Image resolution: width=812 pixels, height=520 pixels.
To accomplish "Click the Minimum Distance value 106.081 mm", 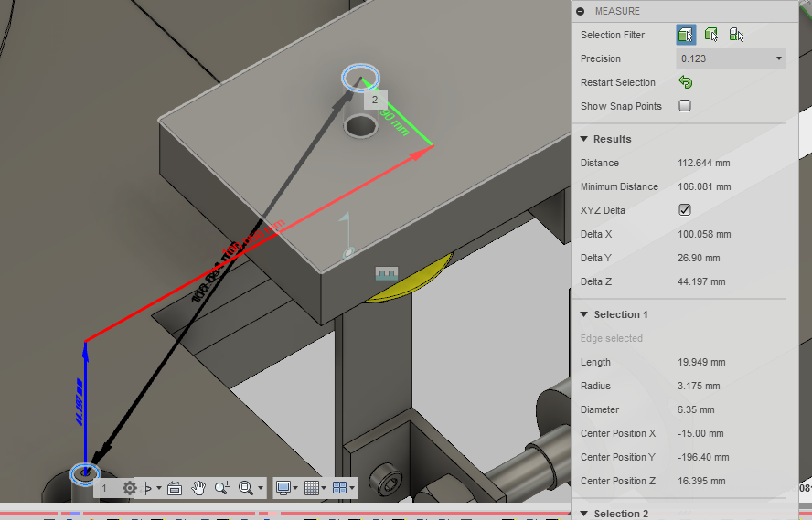I will (704, 186).
